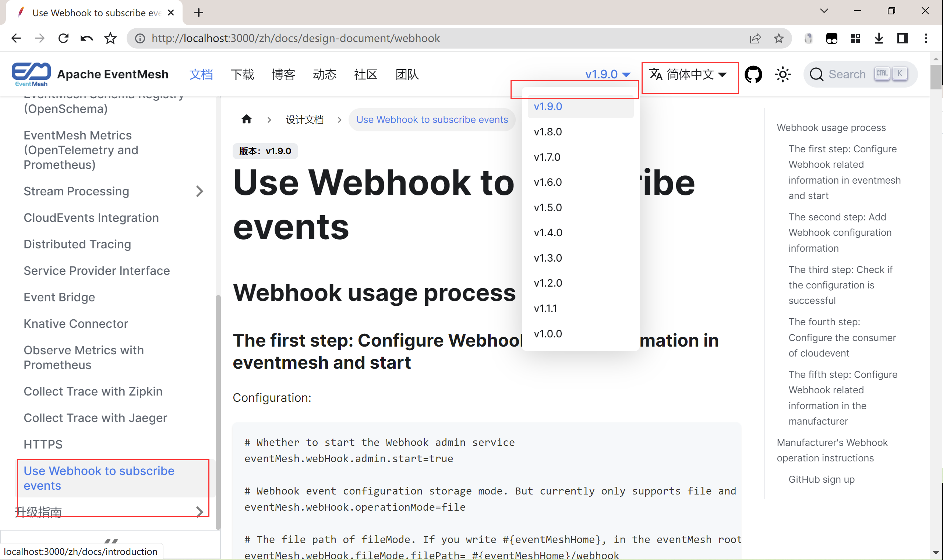
Task: Click the page vertical scrollbar thumb
Action: coord(935,77)
